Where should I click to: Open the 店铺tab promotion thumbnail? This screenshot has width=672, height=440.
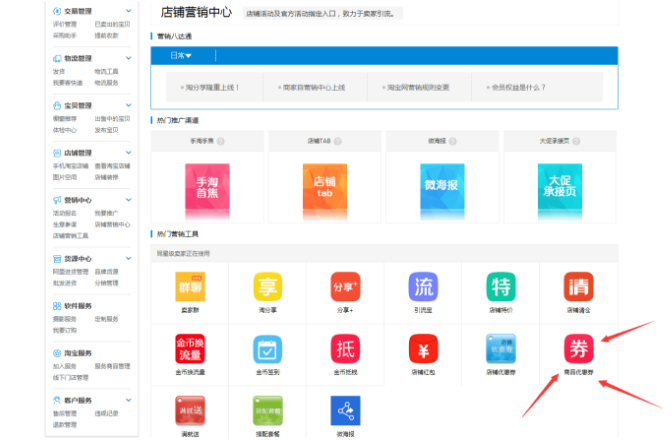coord(325,187)
